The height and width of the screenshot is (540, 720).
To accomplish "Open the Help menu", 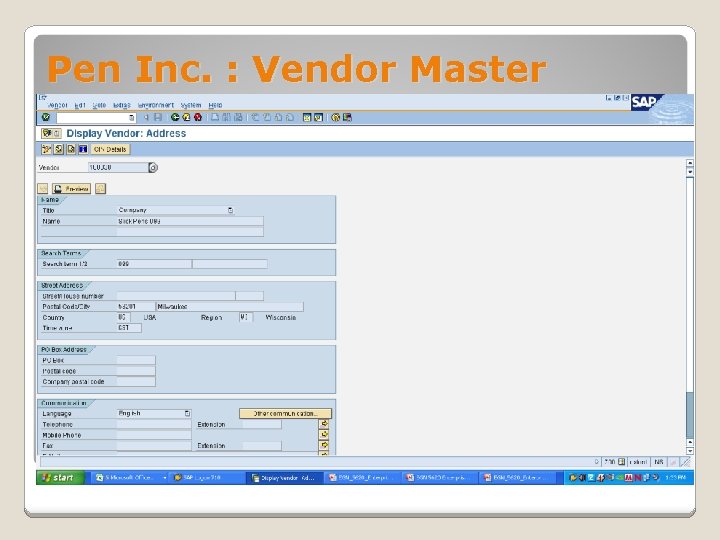I will [x=215, y=105].
